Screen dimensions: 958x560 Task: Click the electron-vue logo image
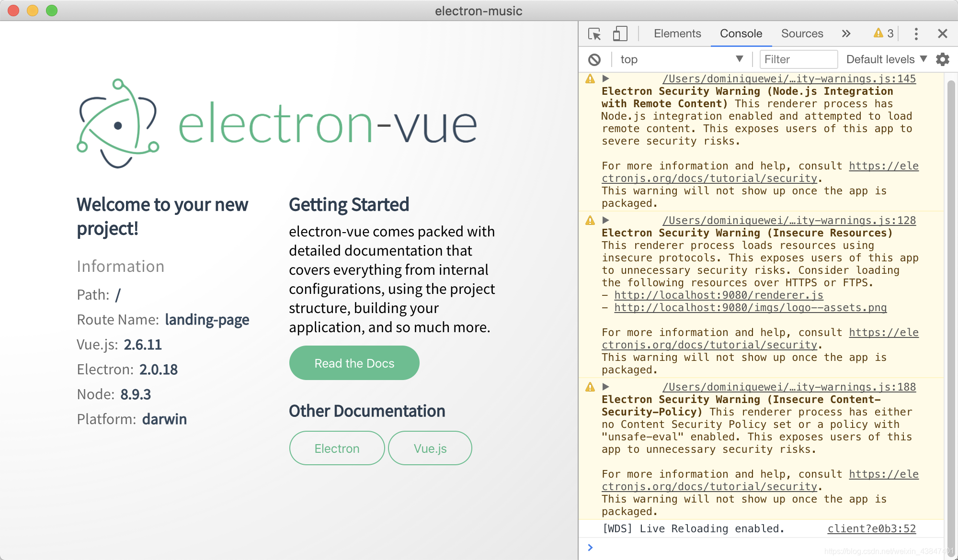(x=277, y=123)
